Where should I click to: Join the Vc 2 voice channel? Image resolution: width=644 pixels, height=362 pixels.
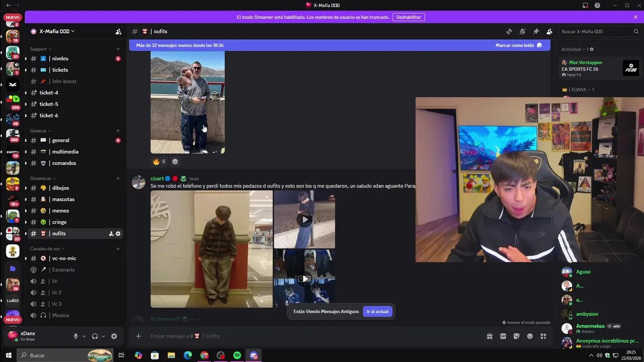(75, 293)
